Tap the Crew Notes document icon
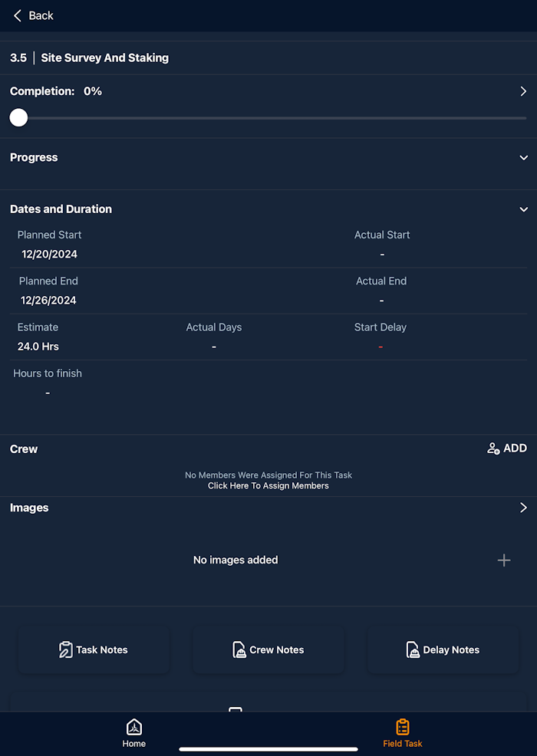The image size is (537, 756). (239, 650)
